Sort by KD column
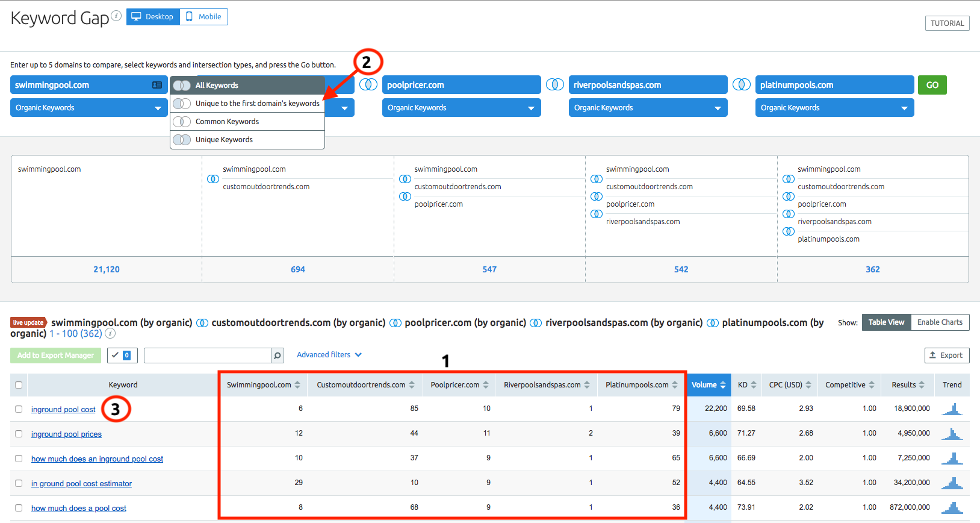This screenshot has height=523, width=980. tap(747, 385)
